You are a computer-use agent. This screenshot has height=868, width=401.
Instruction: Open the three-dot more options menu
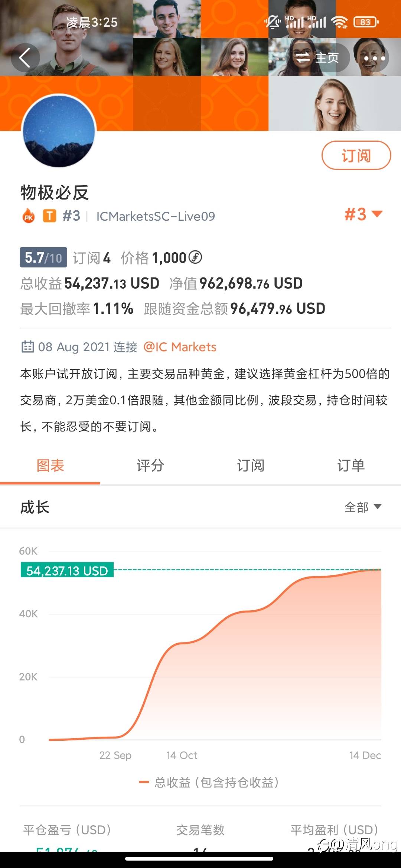coord(374,58)
